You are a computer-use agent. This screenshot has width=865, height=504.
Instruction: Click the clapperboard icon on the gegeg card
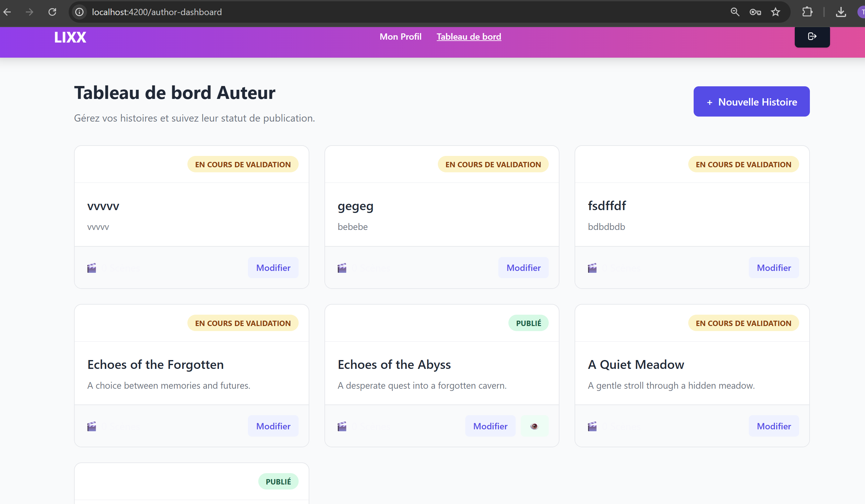(x=342, y=268)
